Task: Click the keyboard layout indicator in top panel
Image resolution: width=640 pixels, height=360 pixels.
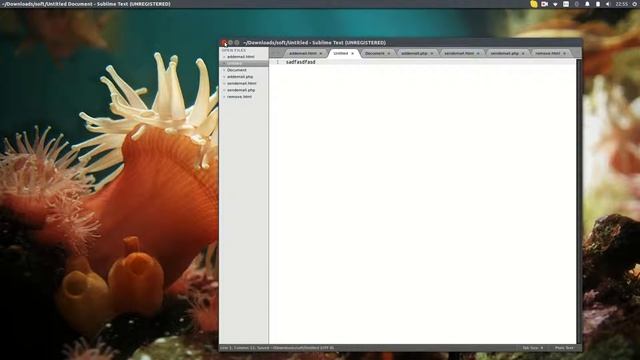Action: tap(566, 4)
